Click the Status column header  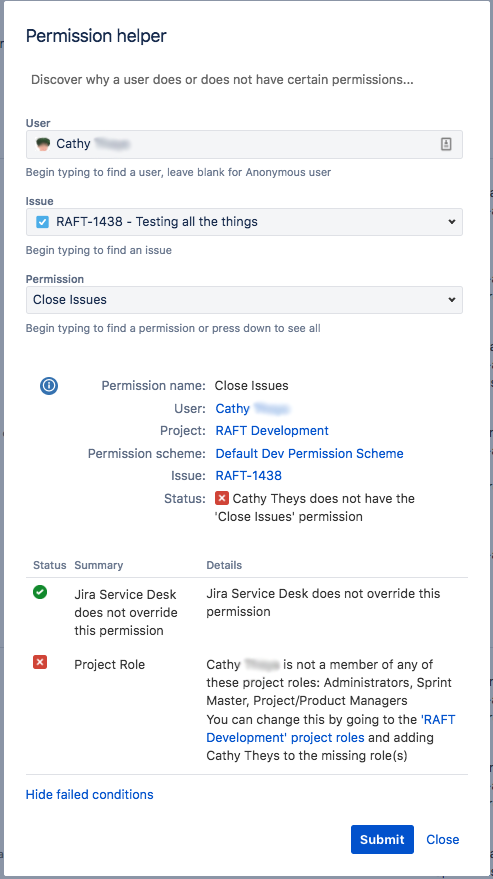coord(49,565)
